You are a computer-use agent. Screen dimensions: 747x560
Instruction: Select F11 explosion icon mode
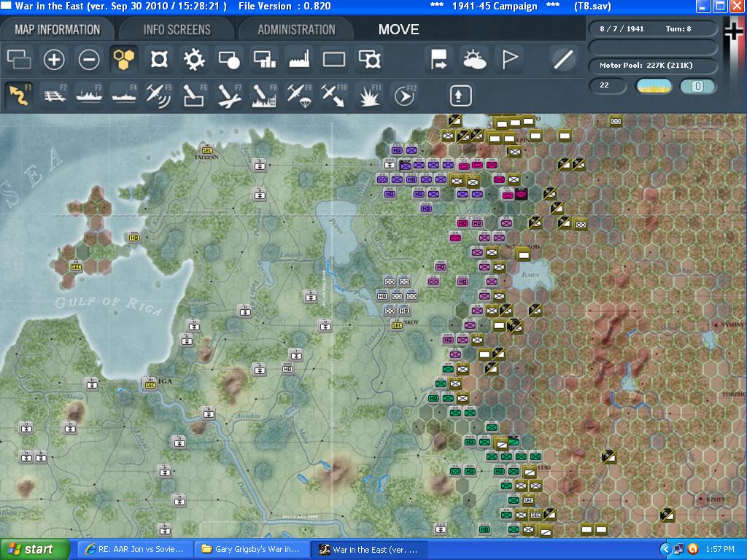pyautogui.click(x=370, y=95)
